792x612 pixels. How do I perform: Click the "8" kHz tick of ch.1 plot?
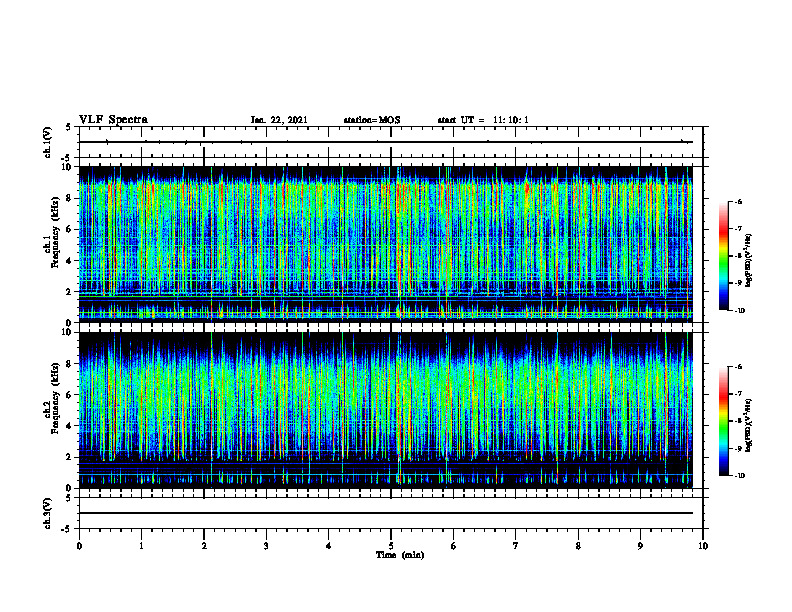(x=69, y=198)
